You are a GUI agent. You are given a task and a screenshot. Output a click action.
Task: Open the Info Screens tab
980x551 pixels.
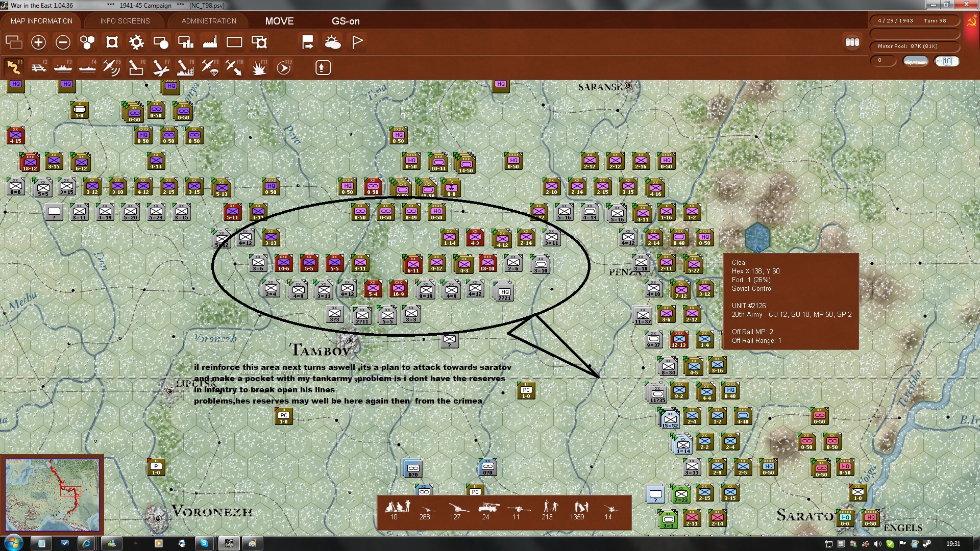point(125,21)
